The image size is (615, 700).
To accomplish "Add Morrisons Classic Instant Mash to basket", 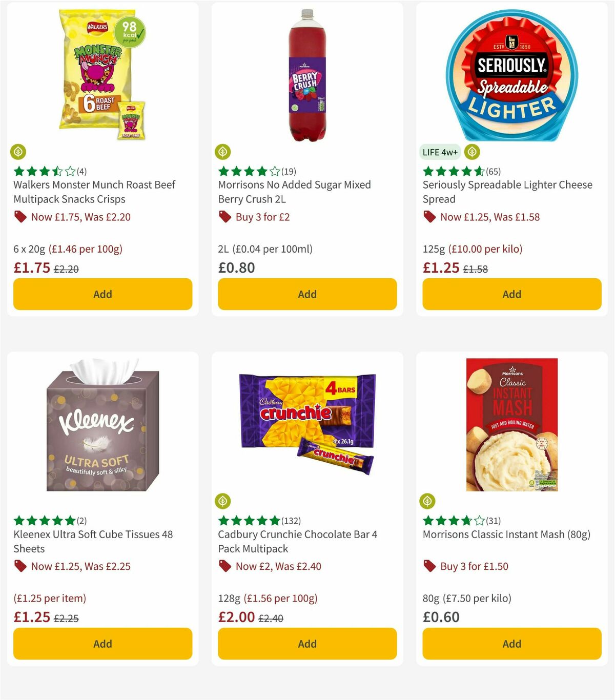I will (511, 644).
